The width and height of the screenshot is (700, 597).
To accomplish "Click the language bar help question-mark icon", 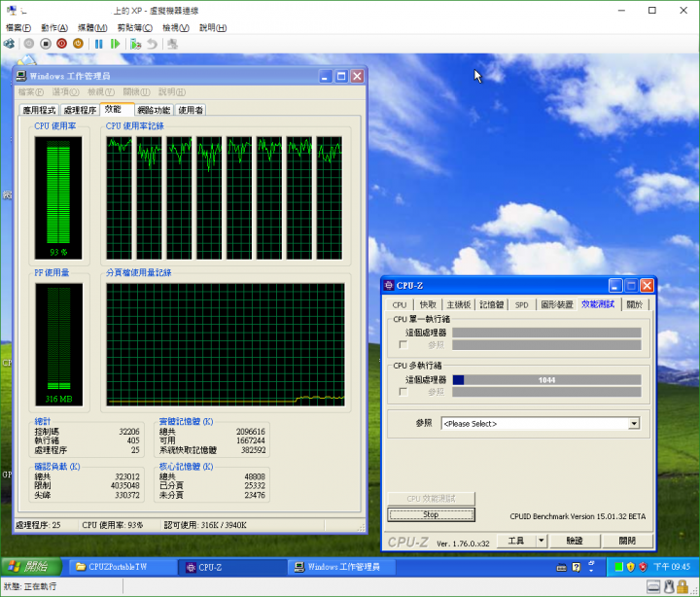I will pos(577,567).
